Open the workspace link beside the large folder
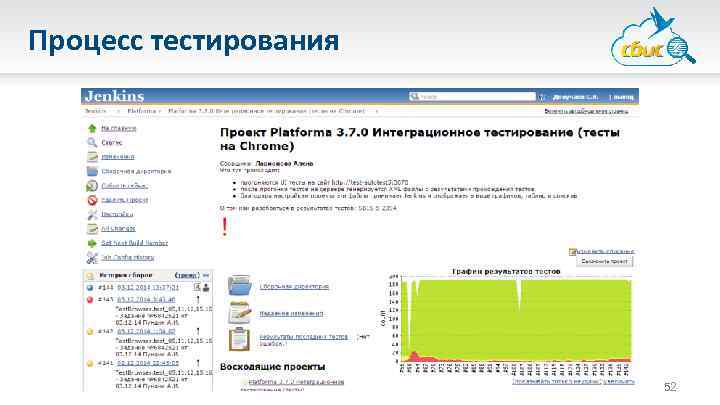Screen dimensions: 720x405 click(294, 287)
